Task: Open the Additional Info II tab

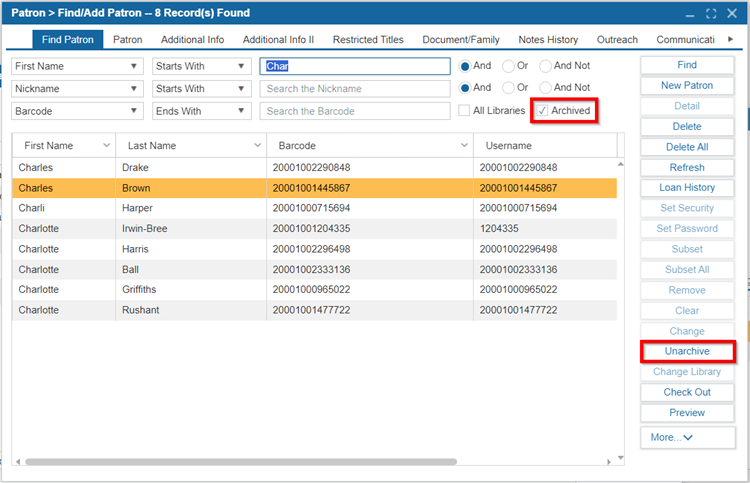Action: 278,40
